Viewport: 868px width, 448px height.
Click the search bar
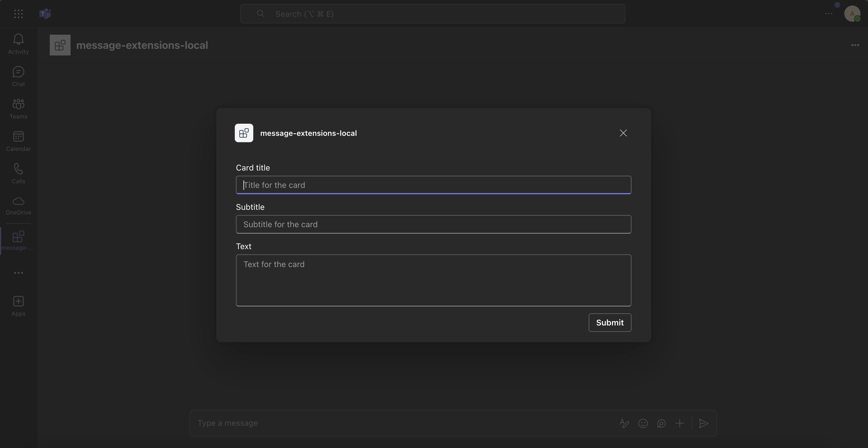click(x=433, y=14)
